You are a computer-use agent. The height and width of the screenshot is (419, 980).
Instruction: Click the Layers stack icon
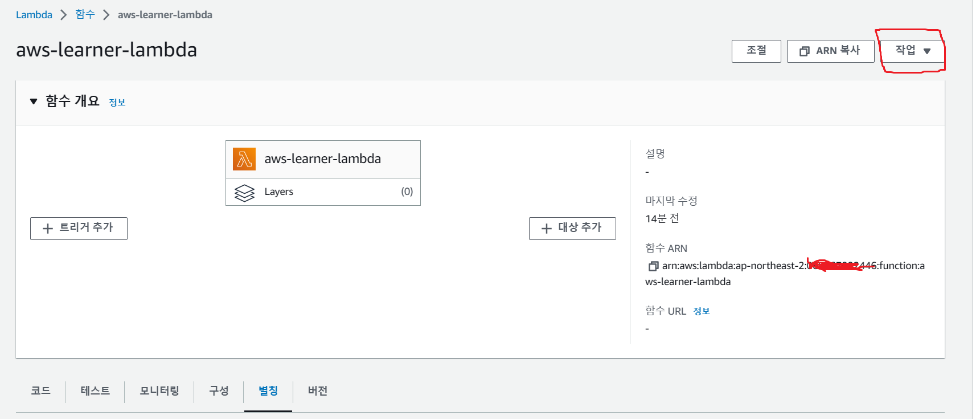pos(244,193)
